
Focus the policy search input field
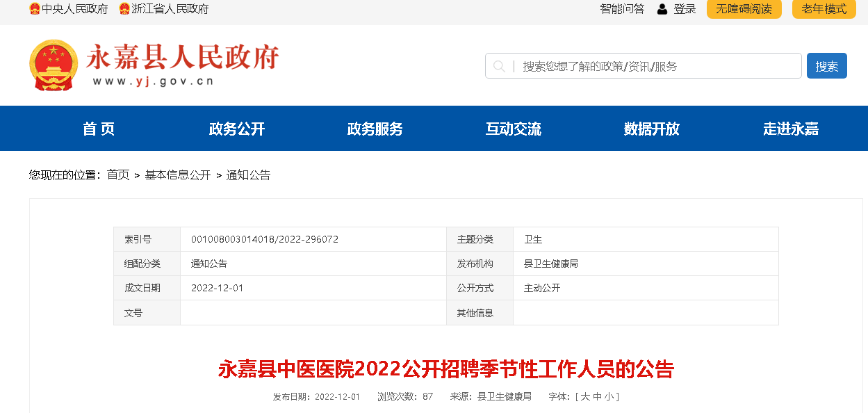point(644,66)
